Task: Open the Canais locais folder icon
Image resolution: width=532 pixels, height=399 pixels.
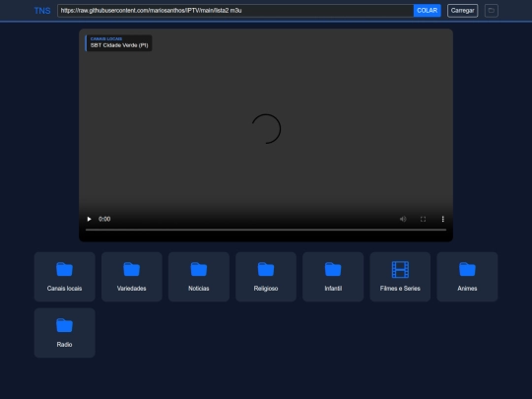Action: [x=64, y=269]
